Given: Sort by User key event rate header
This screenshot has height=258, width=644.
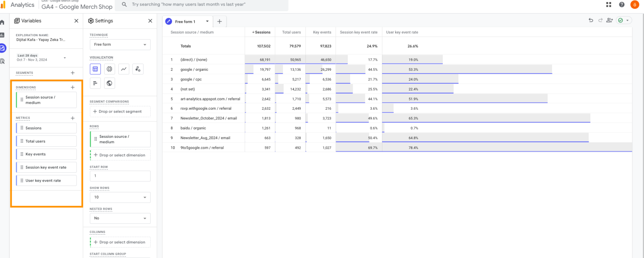Looking at the screenshot, I should 402,32.
